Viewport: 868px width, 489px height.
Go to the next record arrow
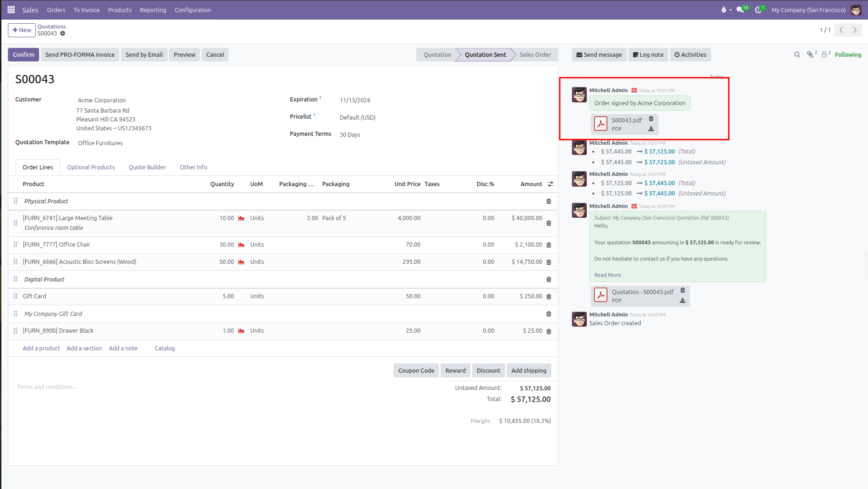click(x=855, y=30)
